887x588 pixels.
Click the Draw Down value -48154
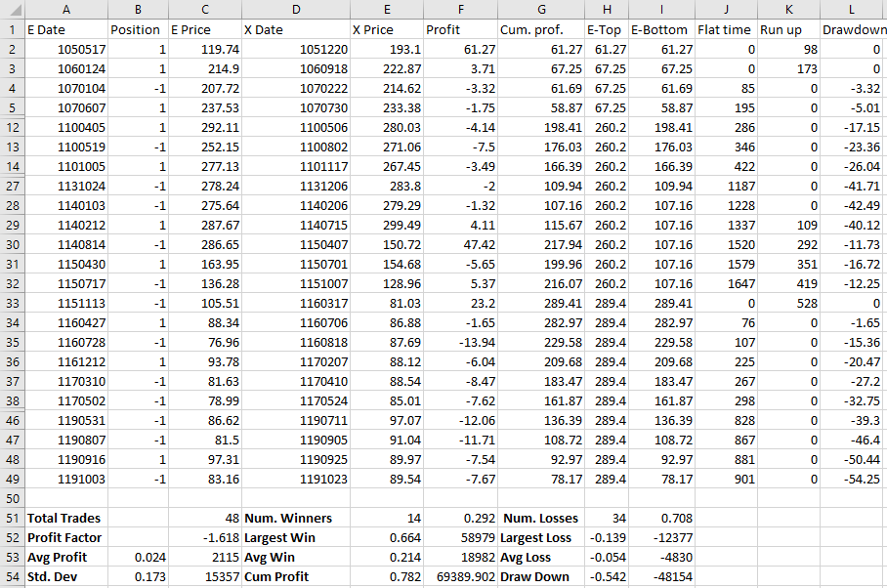click(x=661, y=577)
